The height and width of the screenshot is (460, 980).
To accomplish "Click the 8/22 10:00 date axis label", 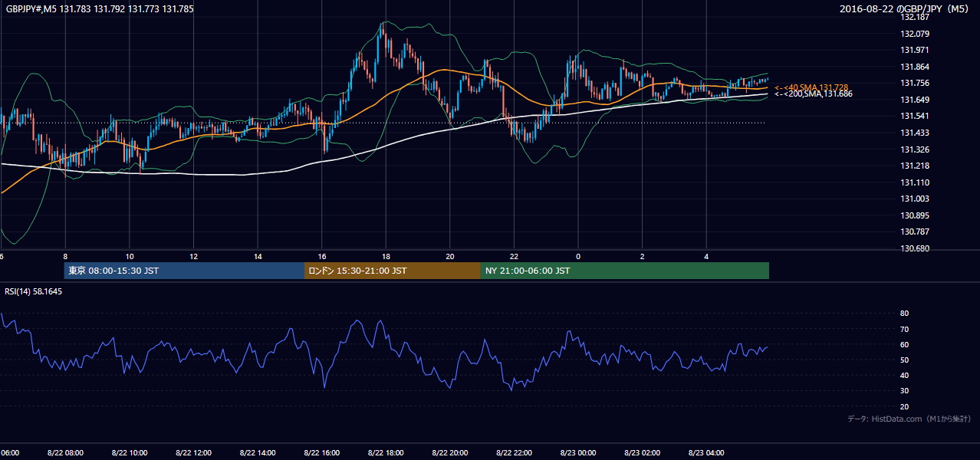I will click(130, 453).
